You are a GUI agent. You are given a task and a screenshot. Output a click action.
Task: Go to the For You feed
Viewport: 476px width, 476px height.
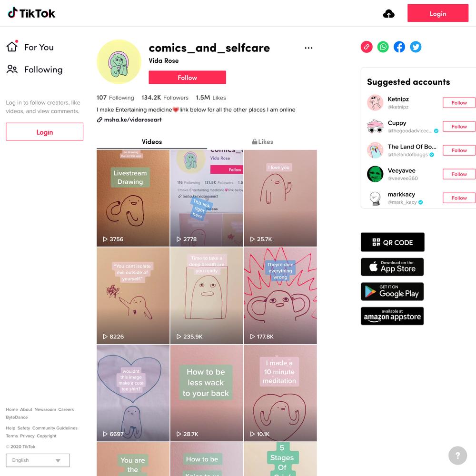[x=30, y=47]
